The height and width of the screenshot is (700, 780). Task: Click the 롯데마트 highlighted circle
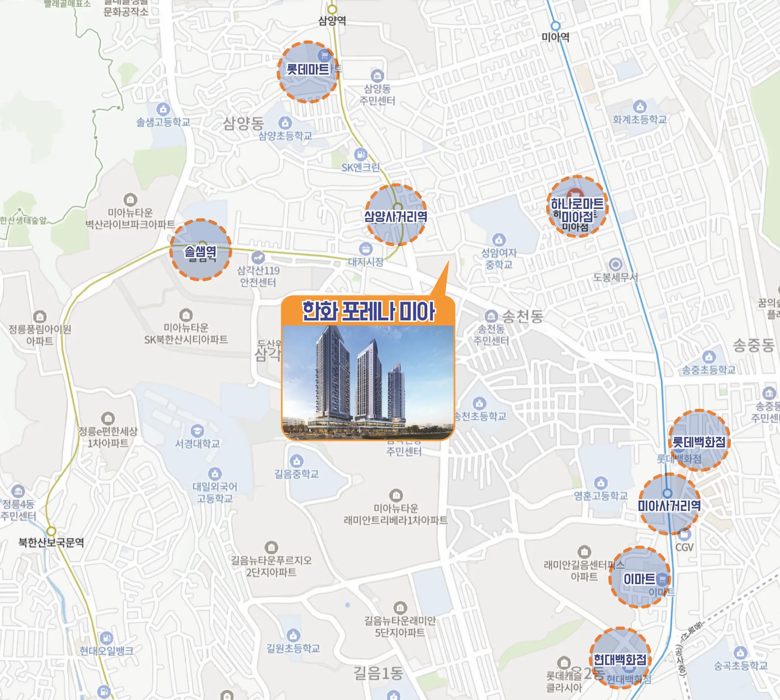[308, 72]
